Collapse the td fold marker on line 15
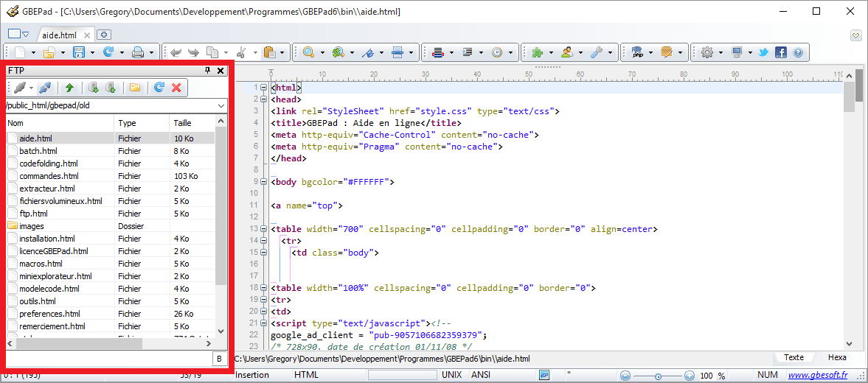 tap(263, 252)
